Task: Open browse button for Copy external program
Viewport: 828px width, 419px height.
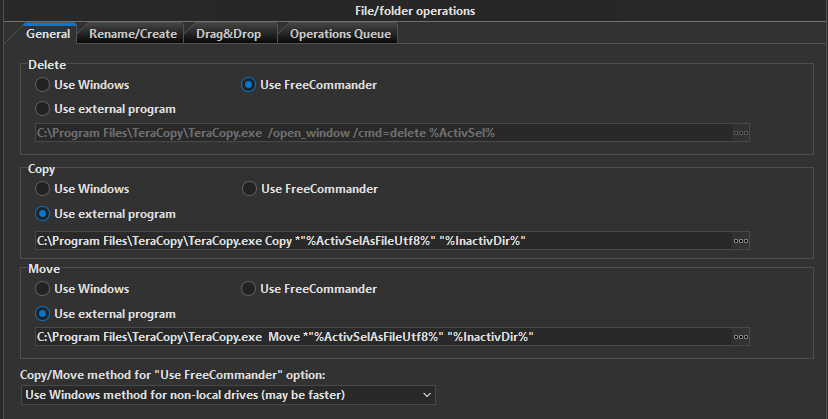Action: [741, 241]
